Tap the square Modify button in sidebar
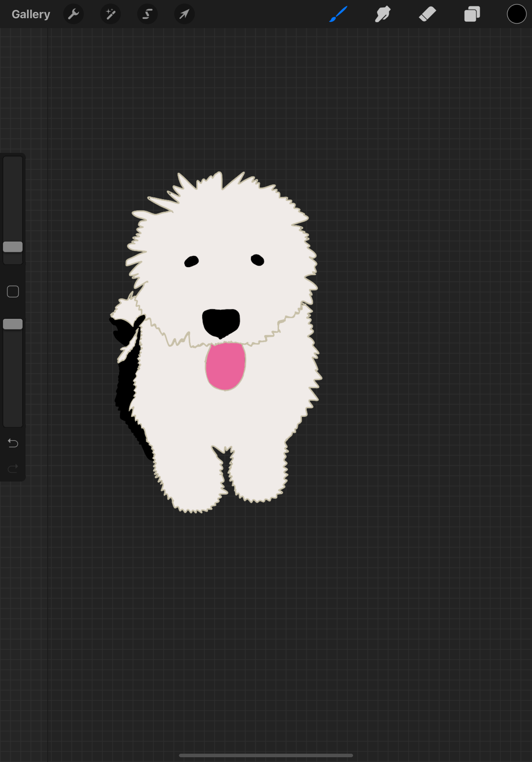This screenshot has width=532, height=762. click(13, 292)
